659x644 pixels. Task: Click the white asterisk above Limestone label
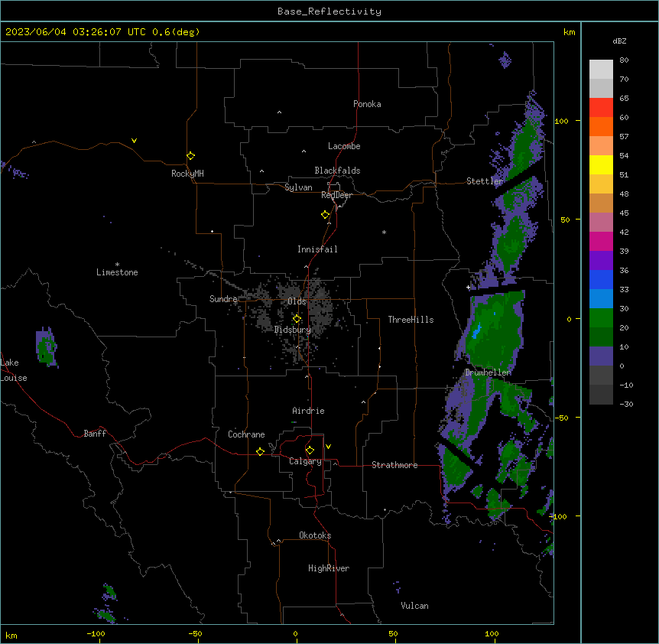point(117,264)
